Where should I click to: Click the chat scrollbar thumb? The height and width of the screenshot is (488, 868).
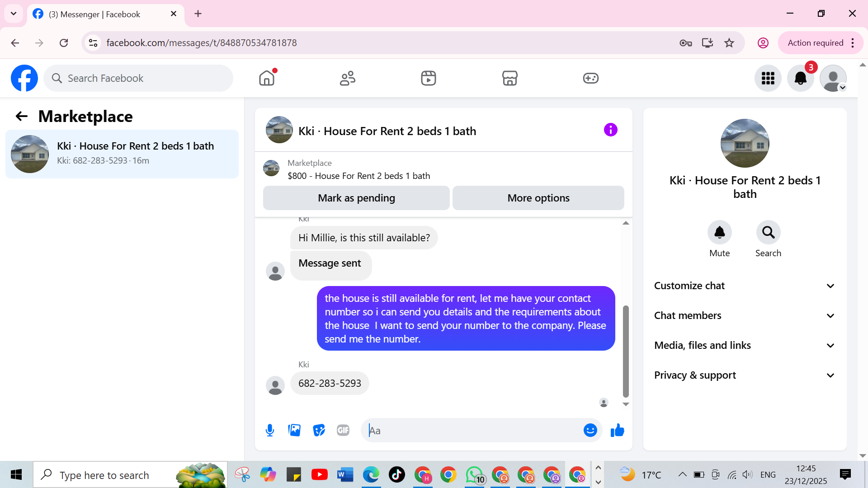click(626, 351)
